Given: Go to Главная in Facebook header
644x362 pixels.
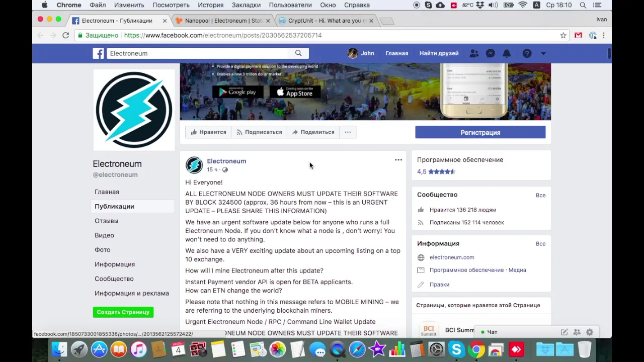Looking at the screenshot, I should [x=396, y=53].
